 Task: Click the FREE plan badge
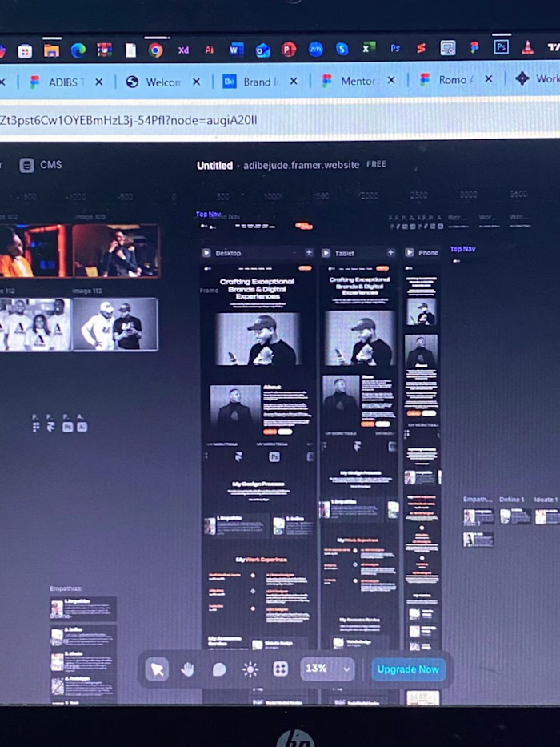376,164
